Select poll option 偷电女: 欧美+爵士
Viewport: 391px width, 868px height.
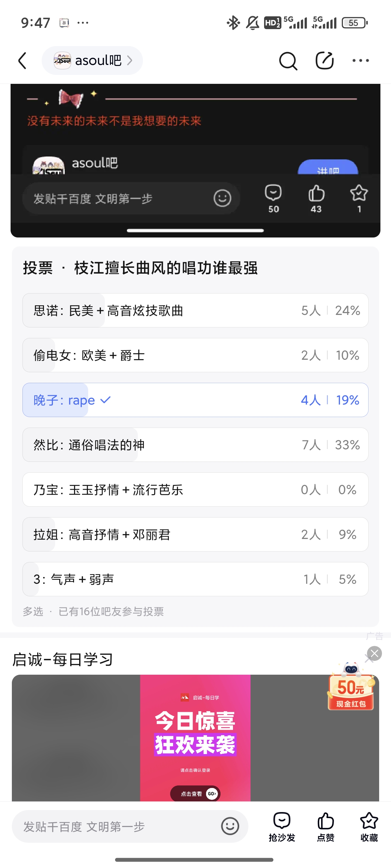point(195,355)
